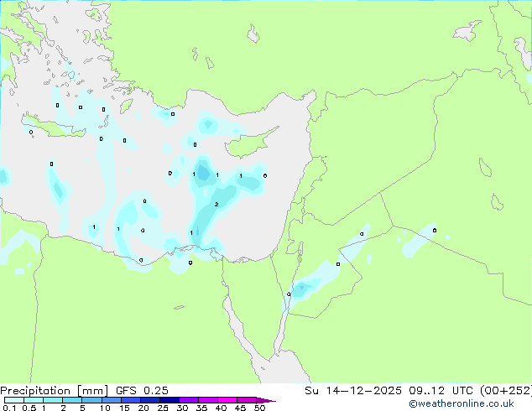Select the 15–20 mm legend color swatch
The height and width of the screenshot is (411, 532).
coord(130,400)
